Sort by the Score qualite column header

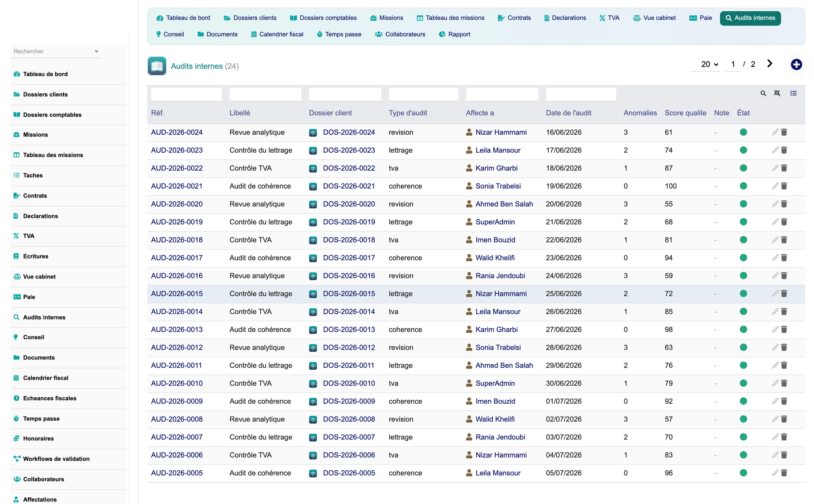click(685, 113)
